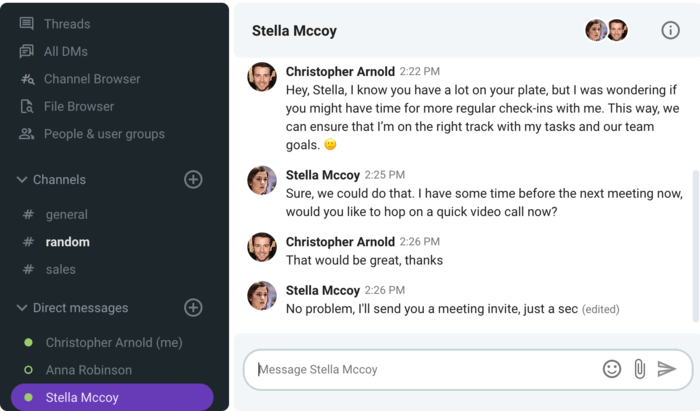
Task: Click the paperclip attach file icon
Action: 640,369
